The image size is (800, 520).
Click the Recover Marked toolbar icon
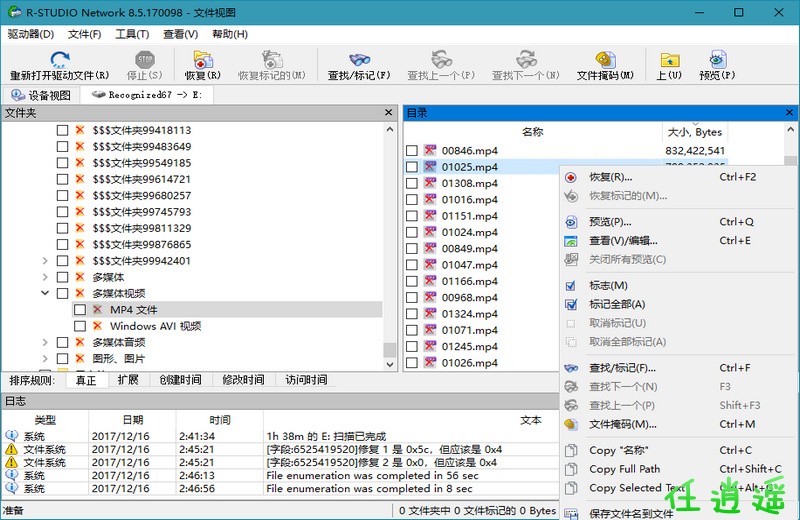(x=272, y=59)
